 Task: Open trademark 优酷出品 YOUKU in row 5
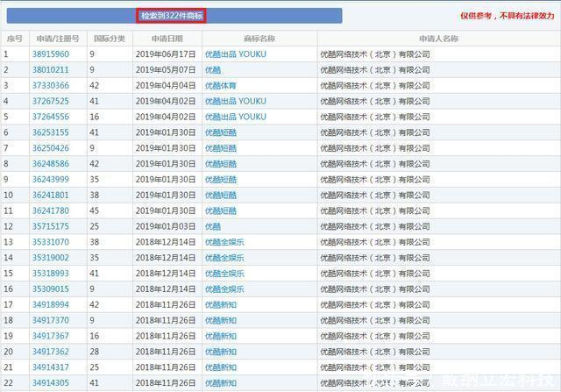[236, 117]
